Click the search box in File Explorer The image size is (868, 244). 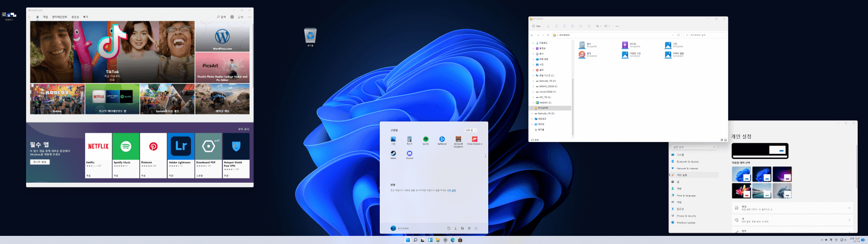(x=705, y=35)
